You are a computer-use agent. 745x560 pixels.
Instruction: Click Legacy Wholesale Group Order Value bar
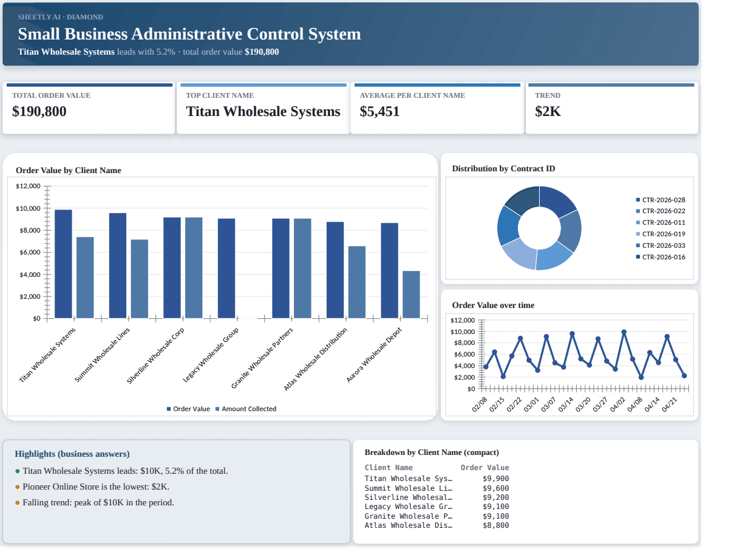(226, 268)
